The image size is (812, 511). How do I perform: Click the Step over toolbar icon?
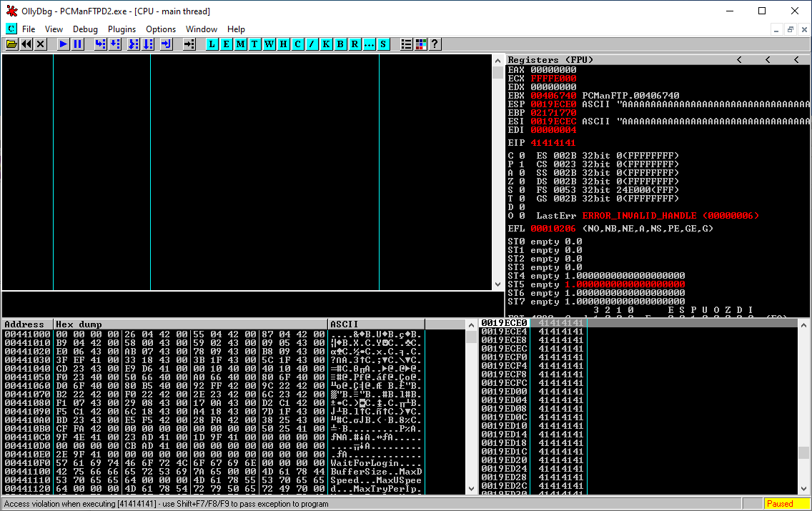tap(114, 44)
